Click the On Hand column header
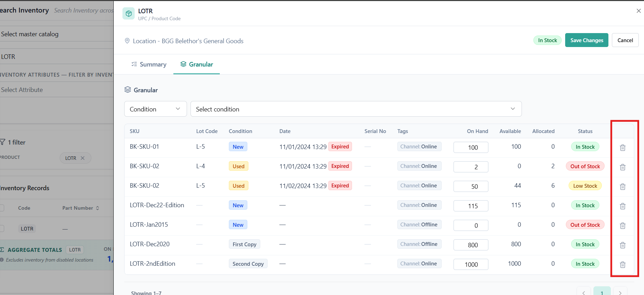The image size is (644, 295). [477, 131]
